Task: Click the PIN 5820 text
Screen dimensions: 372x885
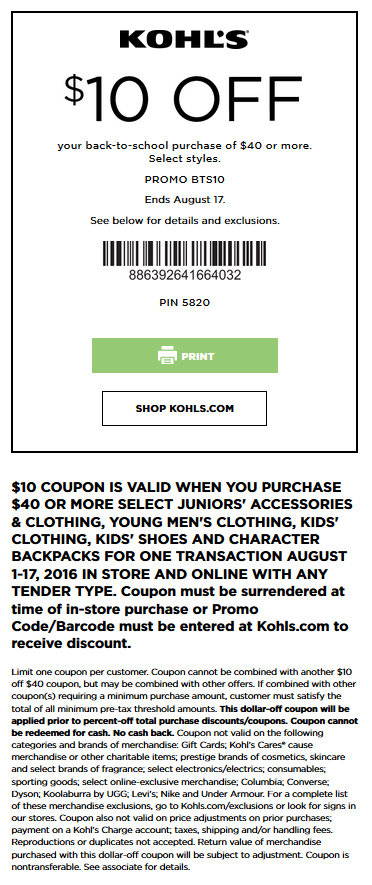Action: coord(185,303)
